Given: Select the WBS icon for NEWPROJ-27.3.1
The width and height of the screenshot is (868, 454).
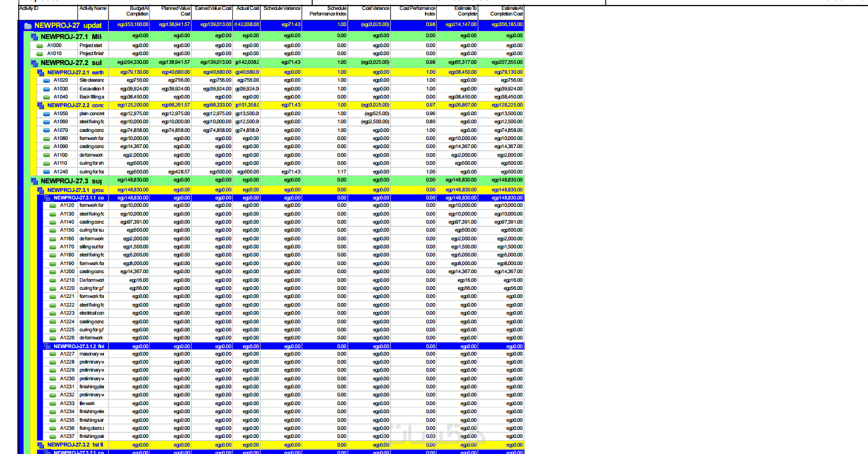Looking at the screenshot, I should 41,190.
